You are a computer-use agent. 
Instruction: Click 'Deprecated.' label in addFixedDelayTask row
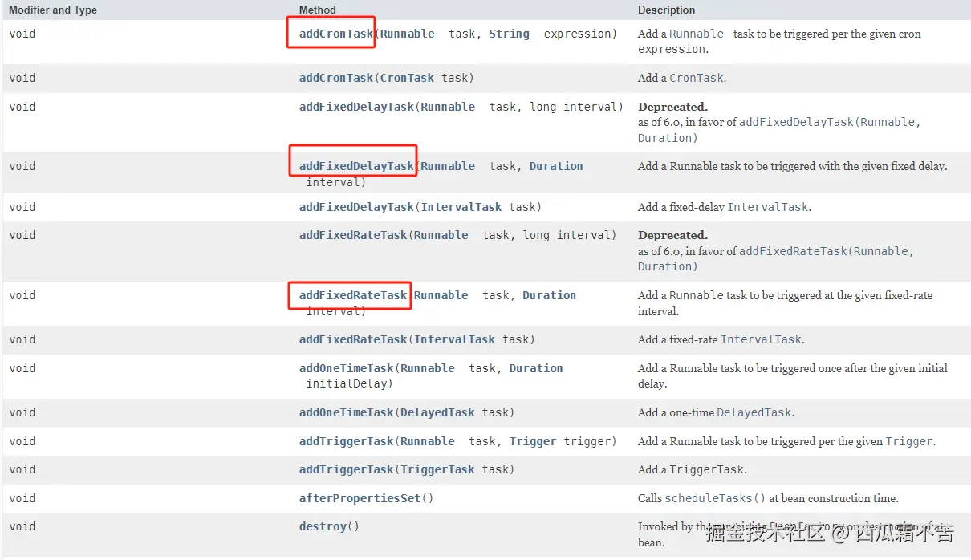(673, 107)
